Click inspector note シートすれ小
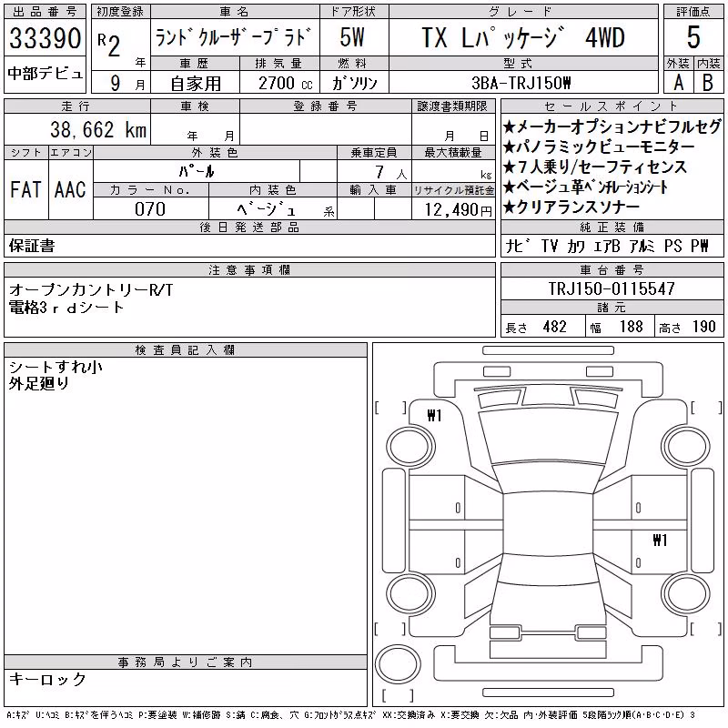Viewport: 728px width, 728px height. tap(56, 367)
